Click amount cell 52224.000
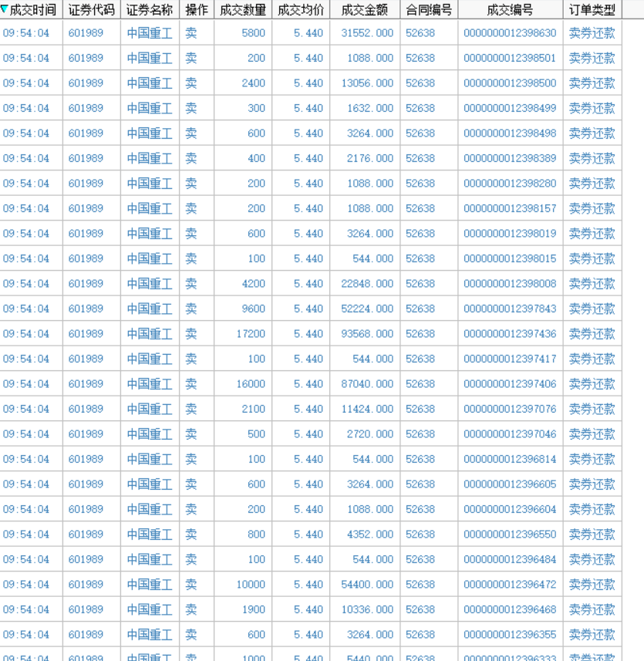Viewport: 644px width, 661px height. (x=367, y=309)
